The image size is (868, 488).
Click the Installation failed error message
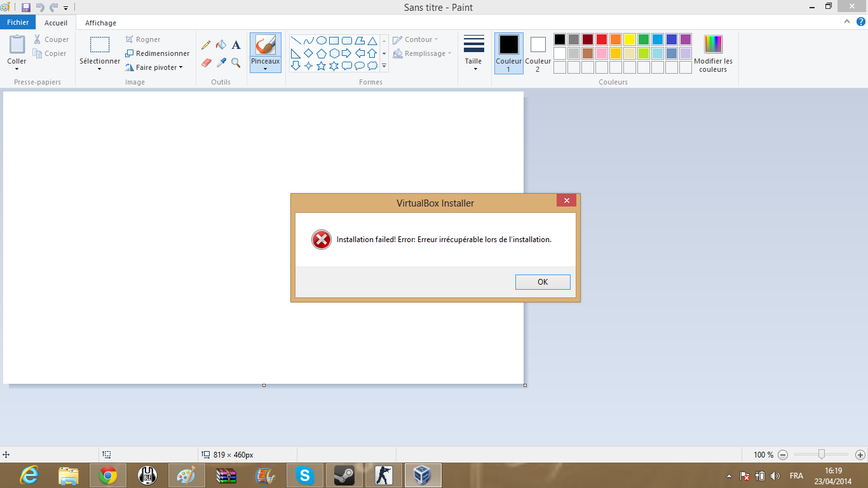(x=444, y=240)
